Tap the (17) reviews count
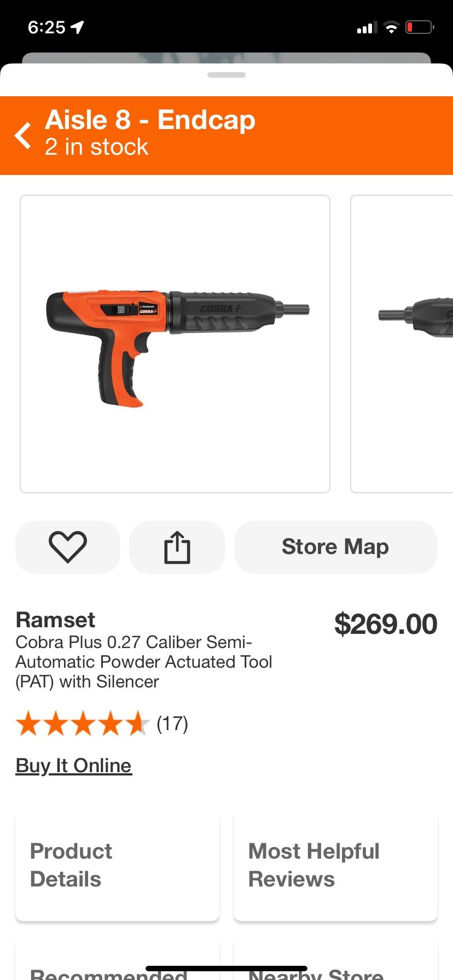453x980 pixels. point(172,723)
